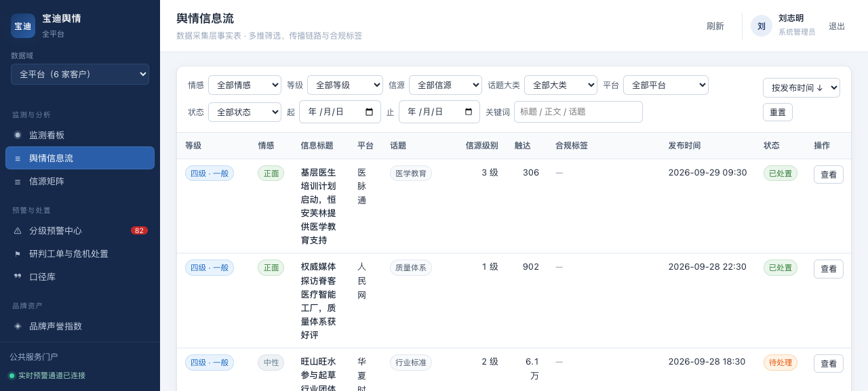Open 分级预警中心 menu item
The width and height of the screenshot is (868, 391).
point(80,230)
